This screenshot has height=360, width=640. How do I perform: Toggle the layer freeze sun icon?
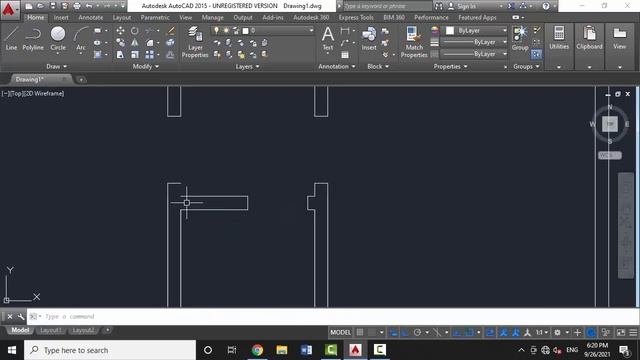pos(226,31)
